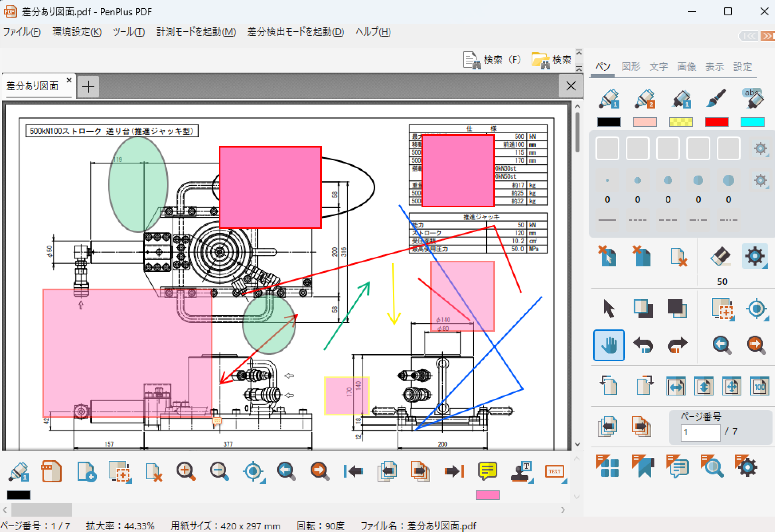
Task: Open eraser settings gear
Action: click(x=755, y=256)
